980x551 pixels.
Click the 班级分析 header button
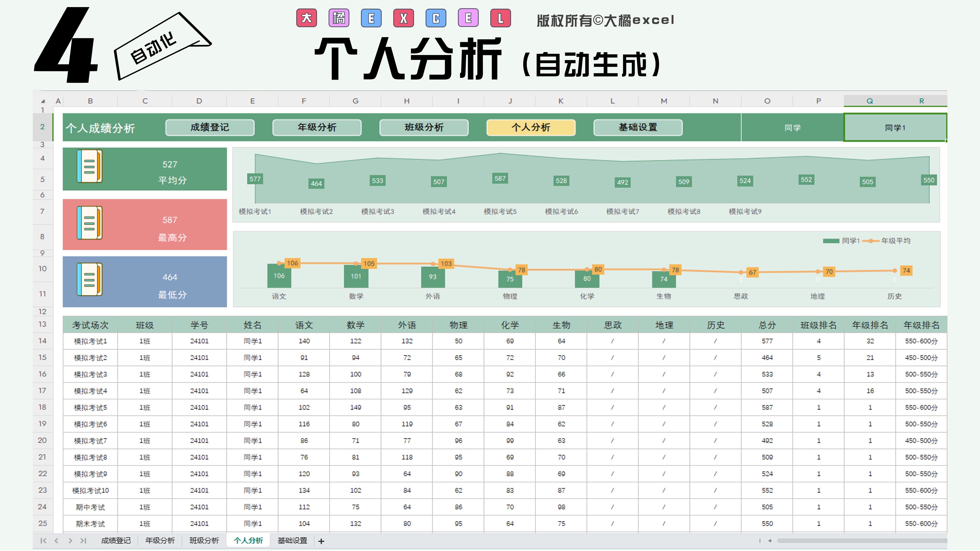(x=424, y=127)
